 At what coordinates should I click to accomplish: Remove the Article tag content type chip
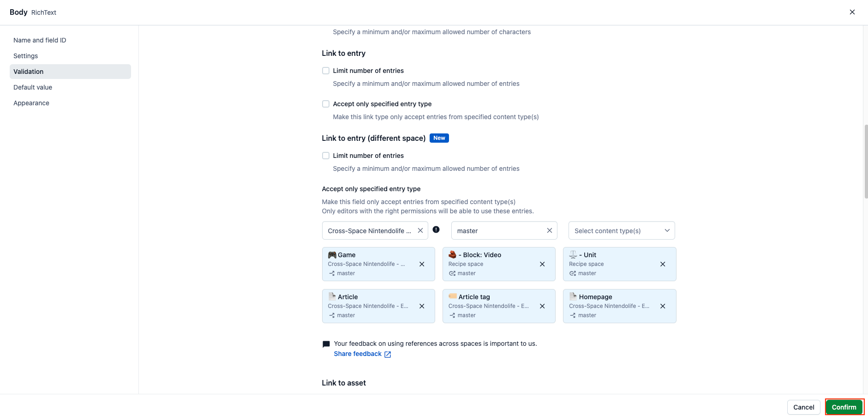(x=542, y=306)
